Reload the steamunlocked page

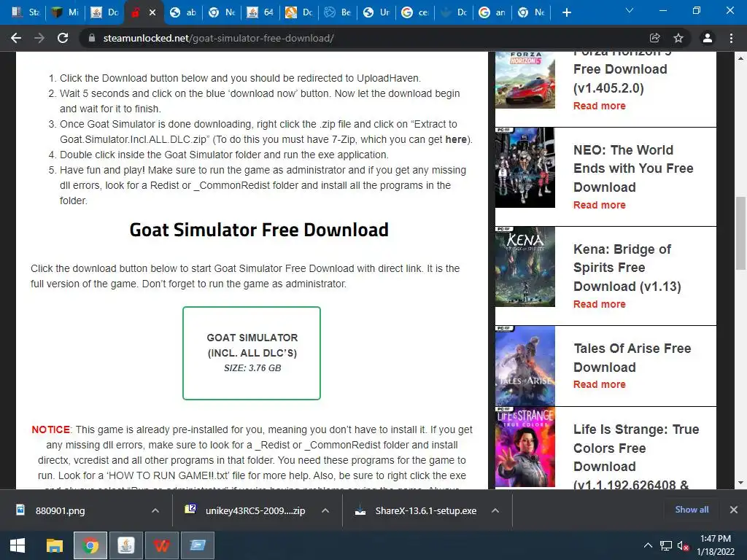(63, 38)
